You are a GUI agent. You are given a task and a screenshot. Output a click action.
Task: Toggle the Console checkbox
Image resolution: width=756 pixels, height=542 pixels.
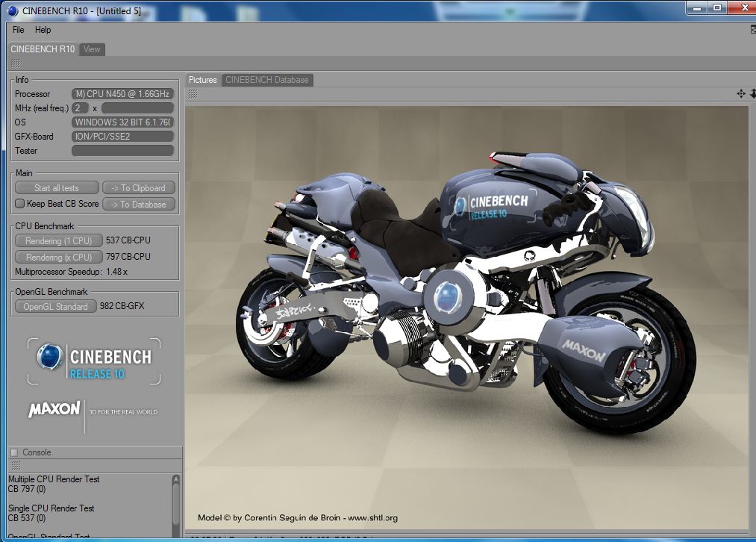coord(14,452)
